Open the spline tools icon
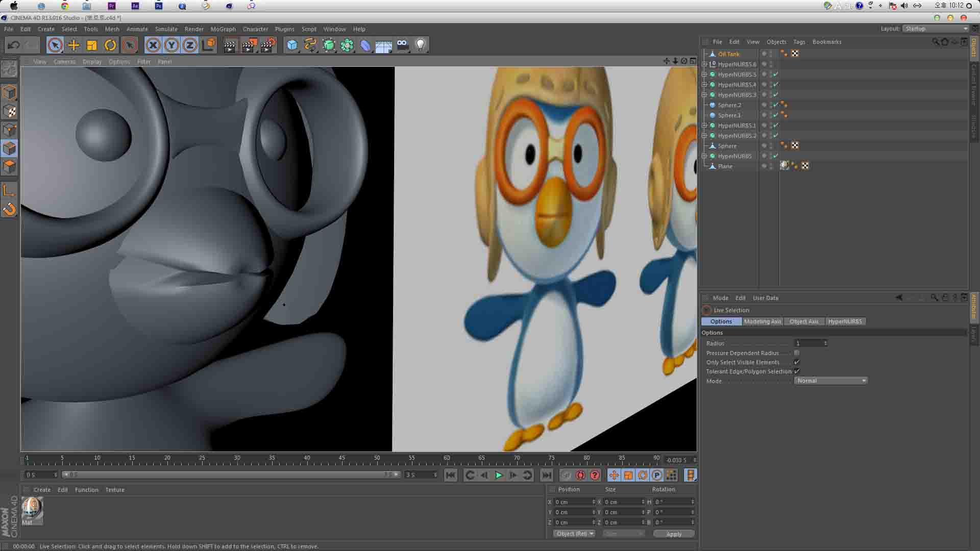This screenshot has height=551, width=980. pyautogui.click(x=310, y=45)
